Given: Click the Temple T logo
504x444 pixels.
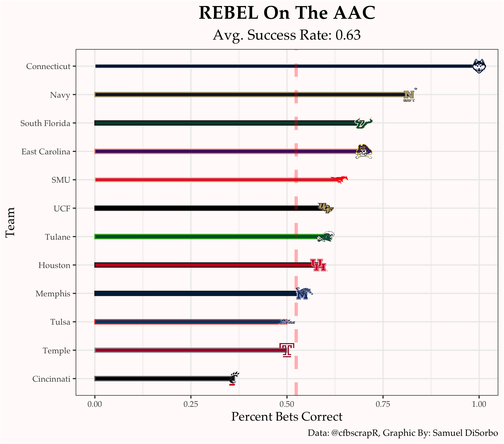Looking at the screenshot, I should (286, 350).
